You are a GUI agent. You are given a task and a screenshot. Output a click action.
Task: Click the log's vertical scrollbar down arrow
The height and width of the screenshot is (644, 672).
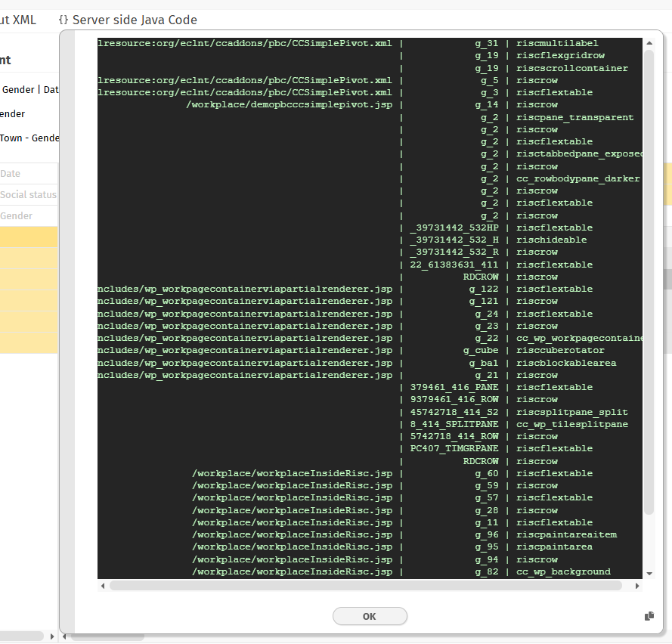[x=649, y=573]
